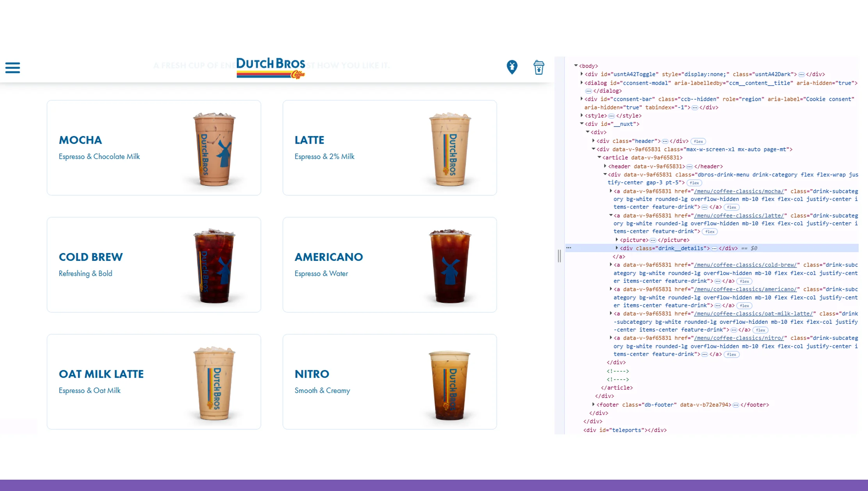Image resolution: width=868 pixels, height=491 pixels.
Task: Expand the picture element disclosure triangle
Action: pyautogui.click(x=617, y=240)
